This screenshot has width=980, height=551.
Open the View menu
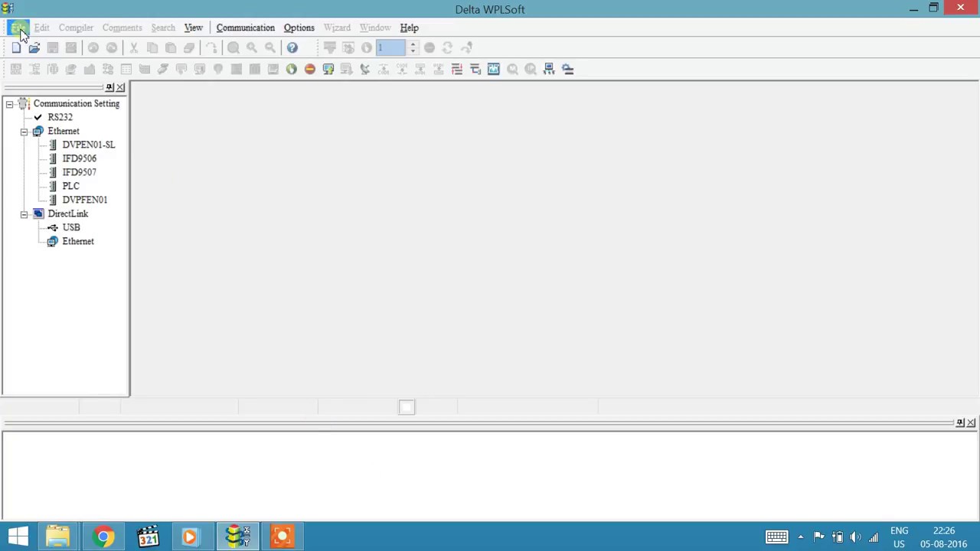pyautogui.click(x=194, y=28)
